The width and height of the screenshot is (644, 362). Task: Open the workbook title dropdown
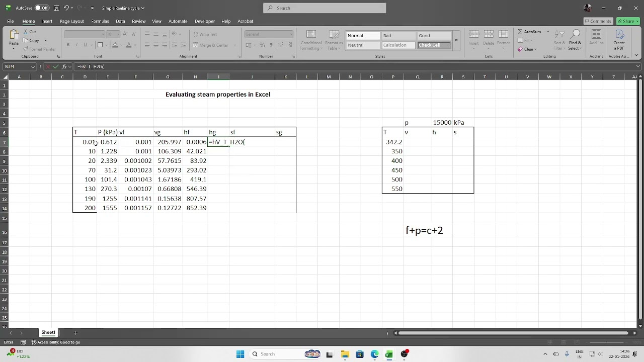point(143,8)
